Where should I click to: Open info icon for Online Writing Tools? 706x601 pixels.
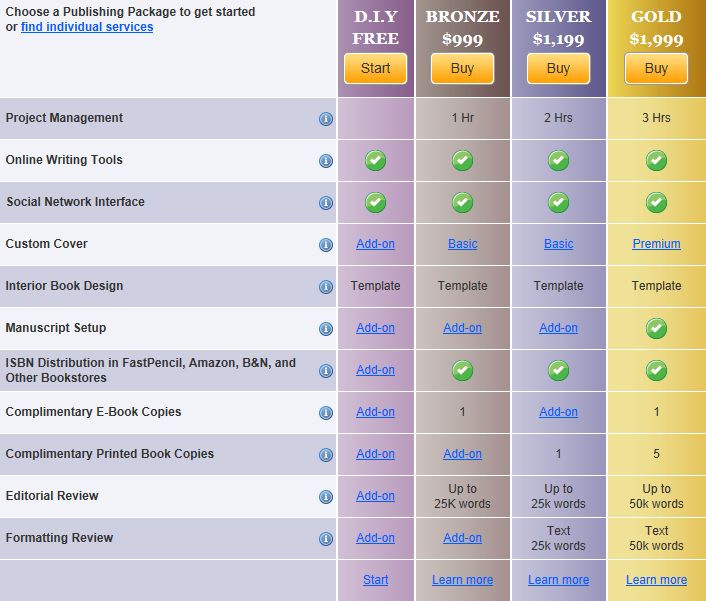(x=326, y=161)
